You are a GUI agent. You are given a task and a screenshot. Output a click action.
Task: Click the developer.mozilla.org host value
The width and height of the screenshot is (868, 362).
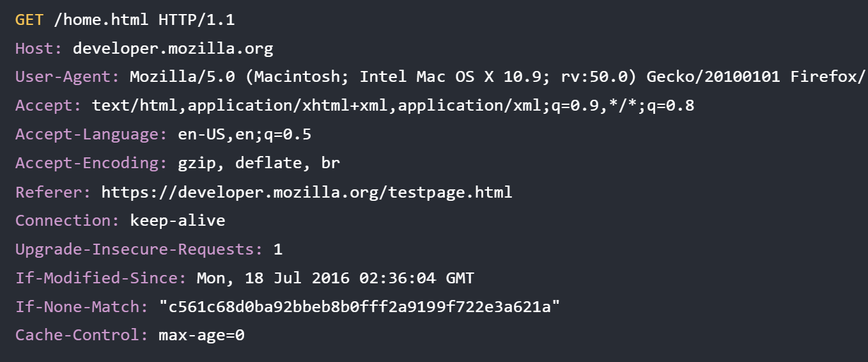[x=173, y=49]
